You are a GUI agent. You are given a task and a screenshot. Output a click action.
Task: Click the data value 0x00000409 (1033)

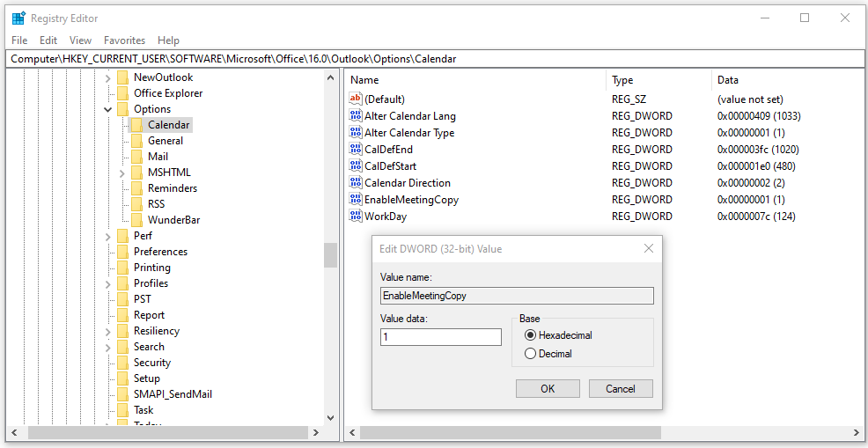[x=759, y=116]
